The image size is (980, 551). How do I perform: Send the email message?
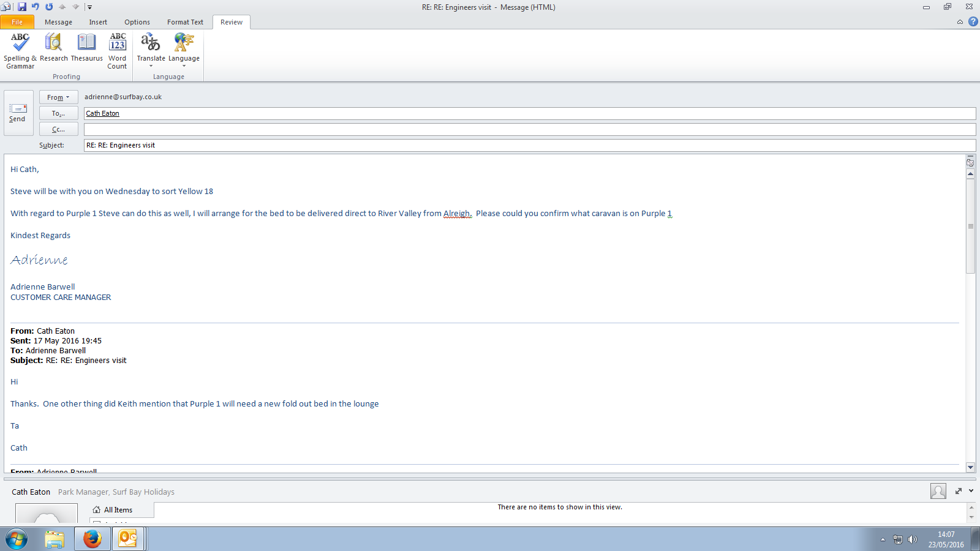18,113
